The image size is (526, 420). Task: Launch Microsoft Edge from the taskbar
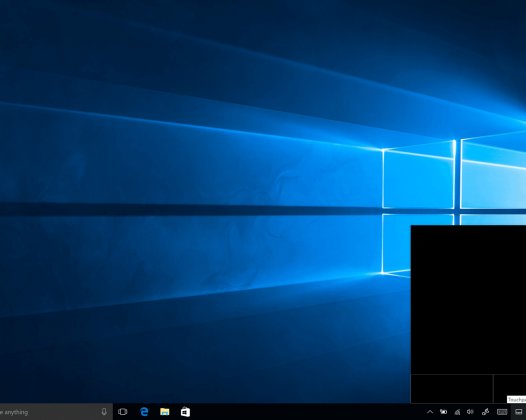point(144,412)
